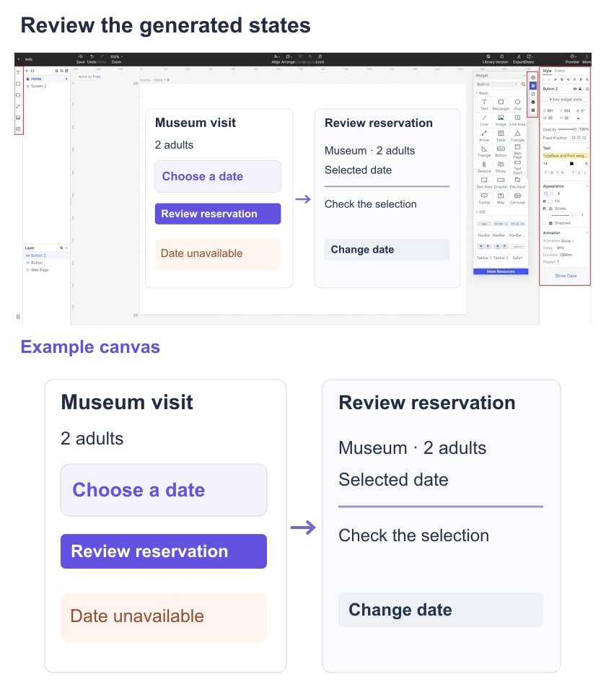Click 'Review reservation' button in Example canvas
Viewport: 606px width, 700px height.
pos(164,551)
